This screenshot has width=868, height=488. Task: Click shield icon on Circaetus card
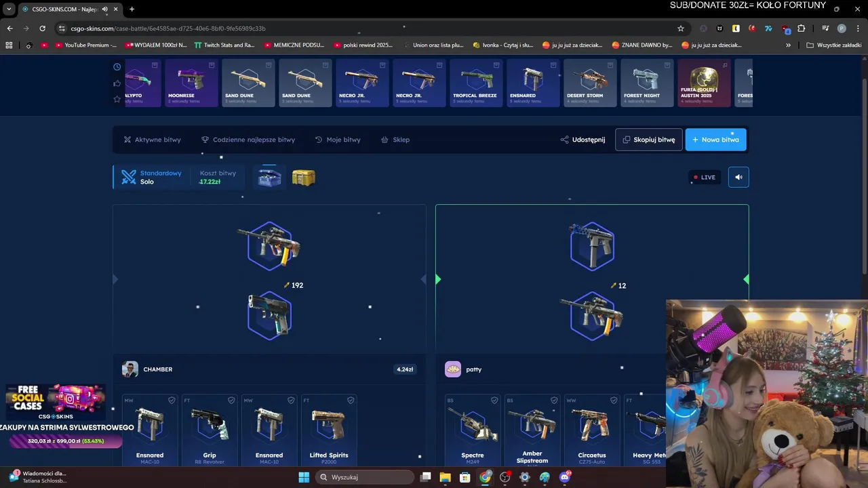[614, 401]
